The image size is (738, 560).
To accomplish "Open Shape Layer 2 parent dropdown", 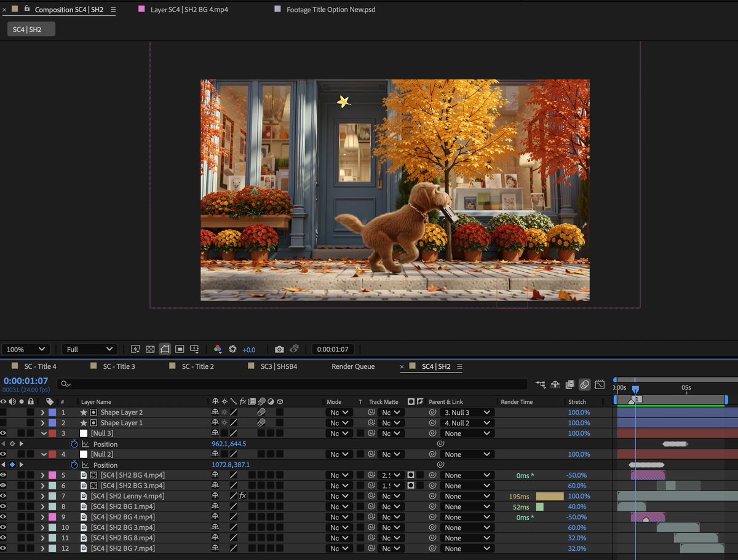I will [467, 412].
